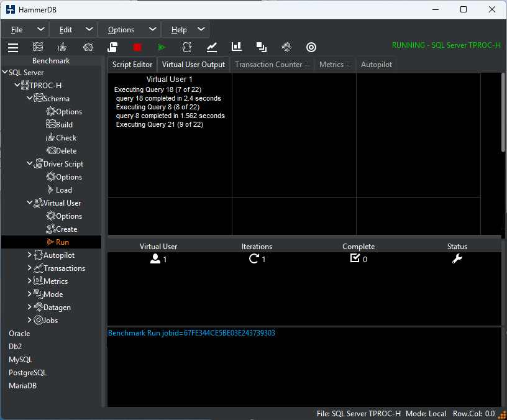Click the Transaction Counter line chart icon
This screenshot has width=507, height=420.
point(212,47)
